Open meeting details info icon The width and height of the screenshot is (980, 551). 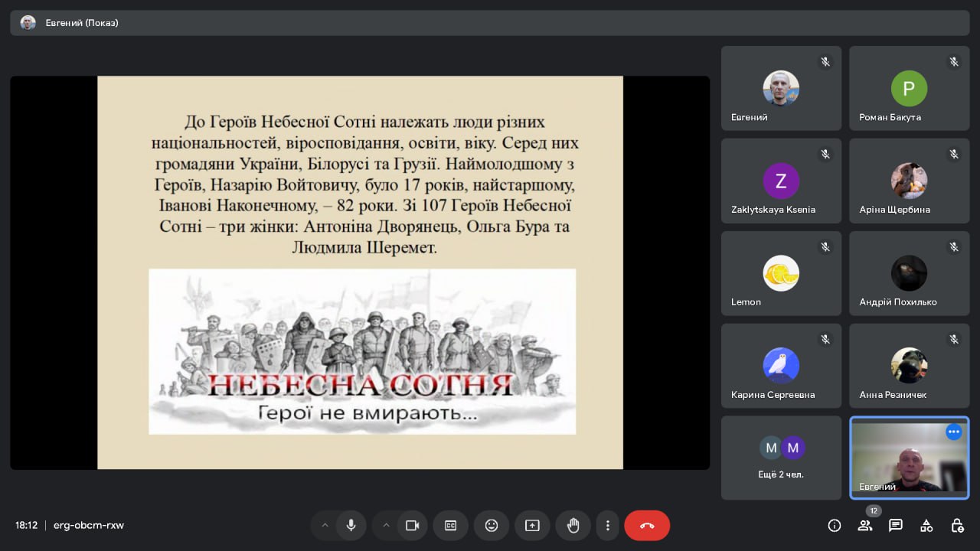tap(835, 526)
